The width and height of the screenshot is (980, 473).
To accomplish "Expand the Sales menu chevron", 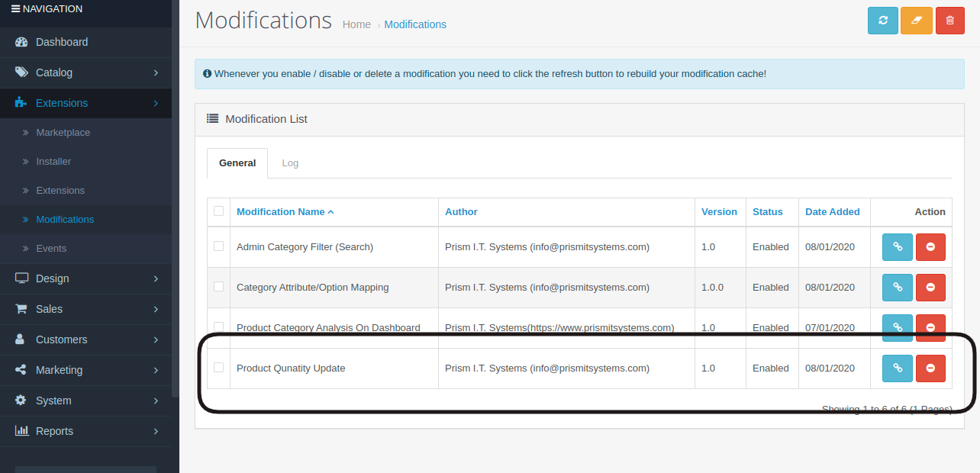I will (156, 309).
